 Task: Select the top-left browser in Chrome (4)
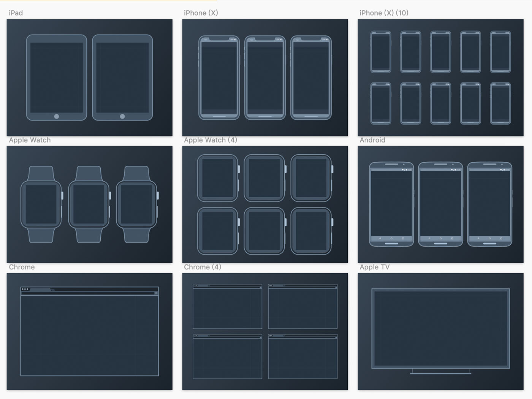pos(227,306)
